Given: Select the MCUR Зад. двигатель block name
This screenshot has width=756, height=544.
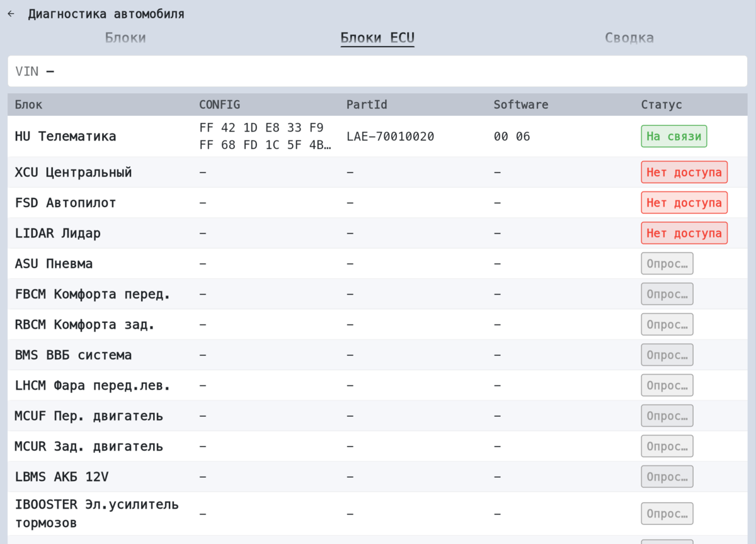Looking at the screenshot, I should coord(89,446).
